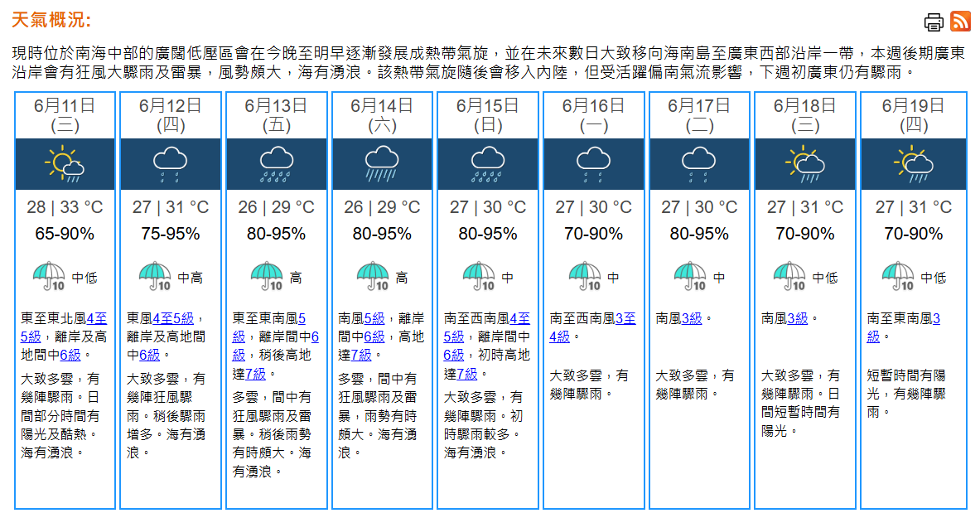980x518 pixels.
Task: Click the June 14 heavy rain cloud icon
Action: 382,163
